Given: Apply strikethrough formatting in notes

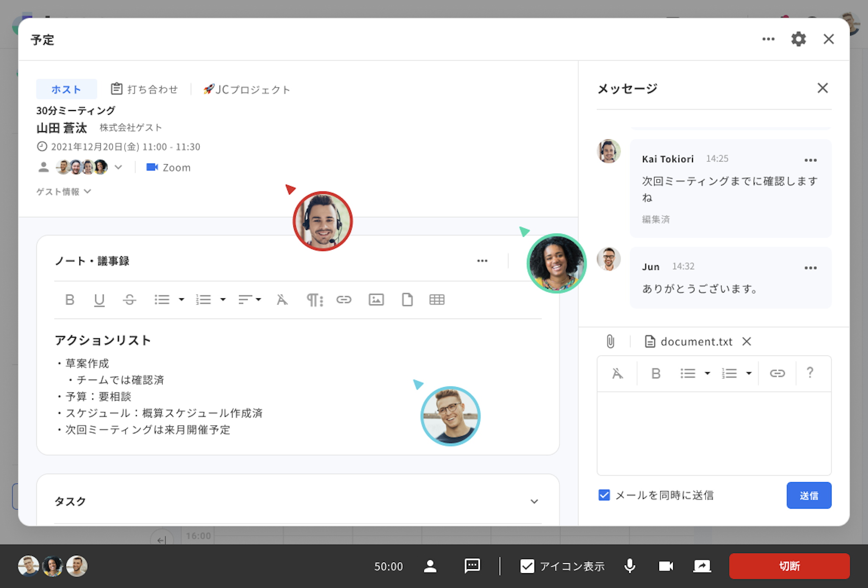Looking at the screenshot, I should [129, 300].
